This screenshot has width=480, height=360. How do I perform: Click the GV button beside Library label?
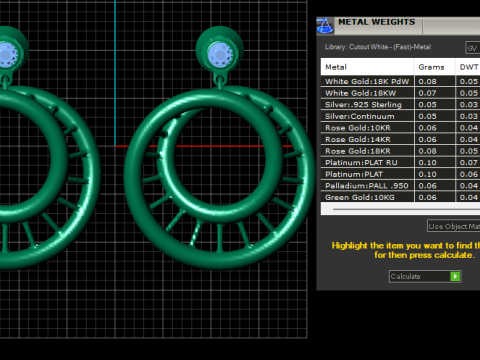coord(473,48)
